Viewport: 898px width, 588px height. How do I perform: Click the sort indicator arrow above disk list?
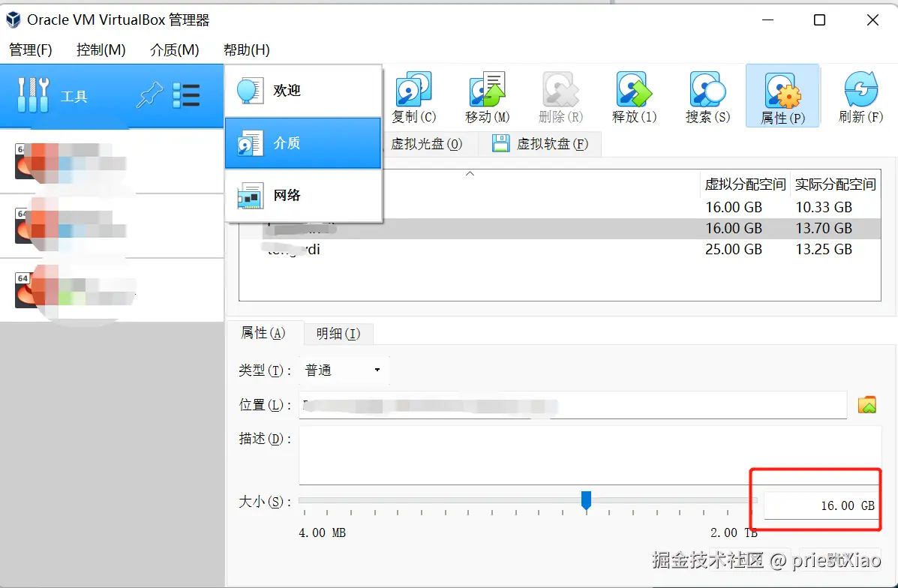click(470, 173)
